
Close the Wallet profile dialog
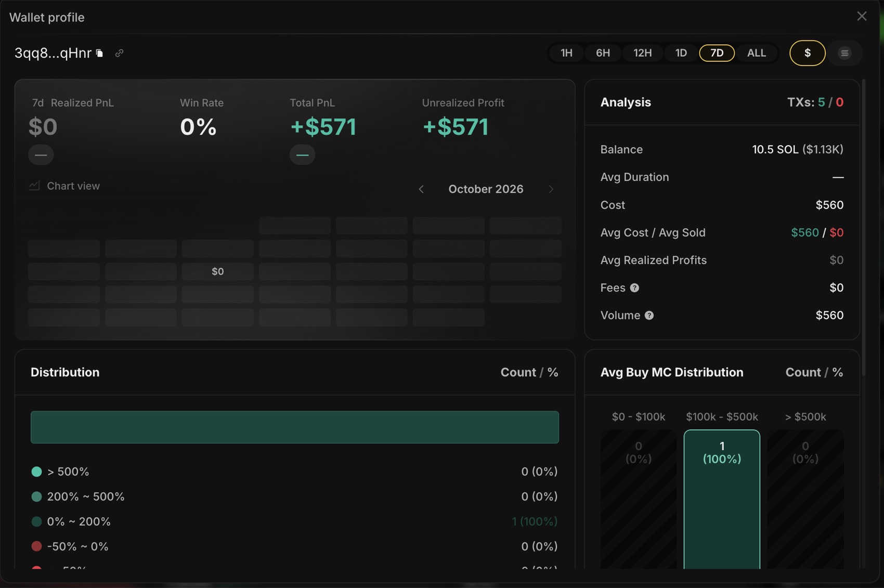862,16
